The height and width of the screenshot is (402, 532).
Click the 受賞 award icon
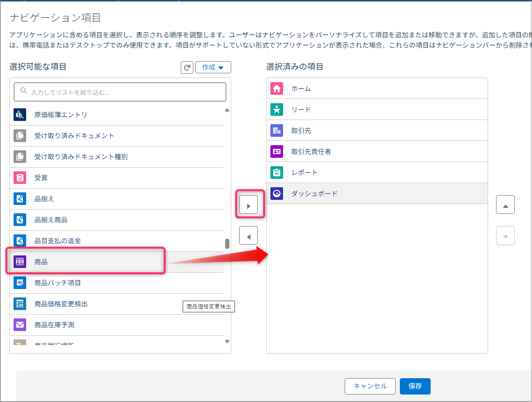[20, 178]
